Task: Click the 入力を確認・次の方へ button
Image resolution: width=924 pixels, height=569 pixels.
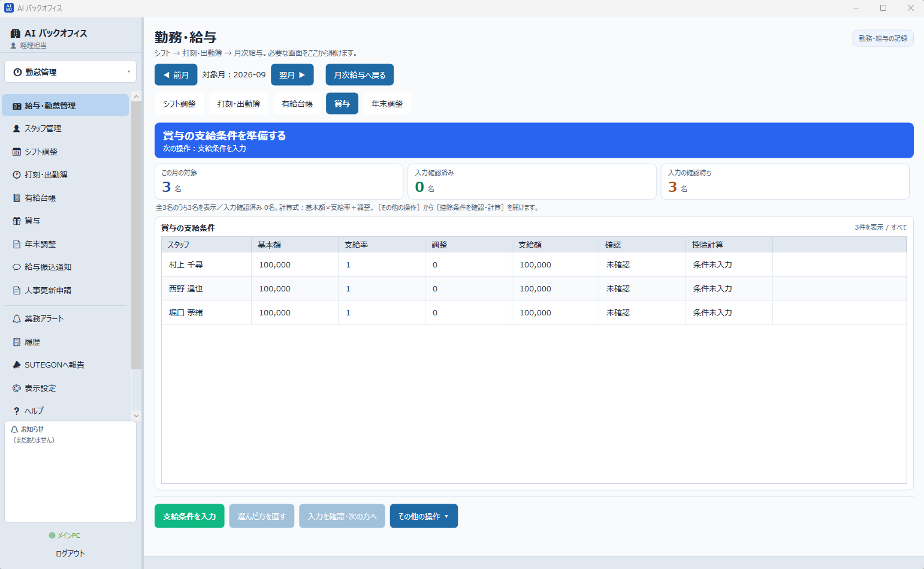Action: (x=342, y=516)
